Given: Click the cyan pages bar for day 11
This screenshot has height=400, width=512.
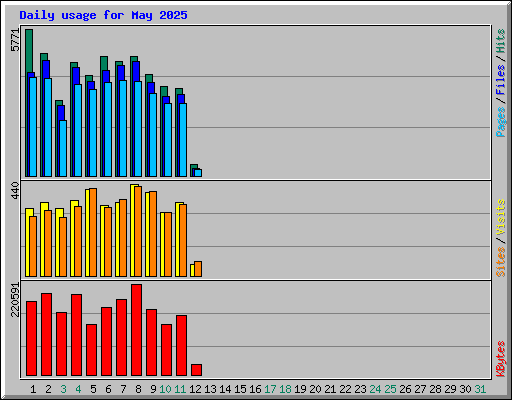Looking at the screenshot, I should tap(183, 140).
